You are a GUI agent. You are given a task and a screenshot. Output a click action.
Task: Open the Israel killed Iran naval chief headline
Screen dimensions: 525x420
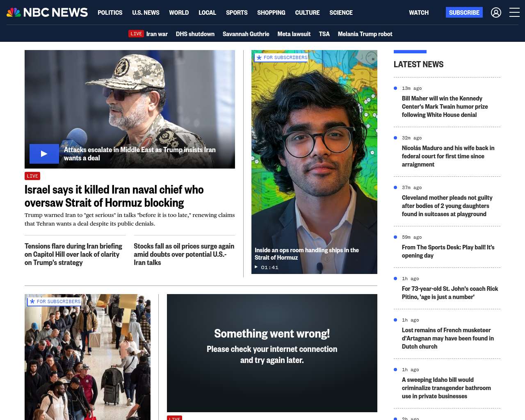114,196
